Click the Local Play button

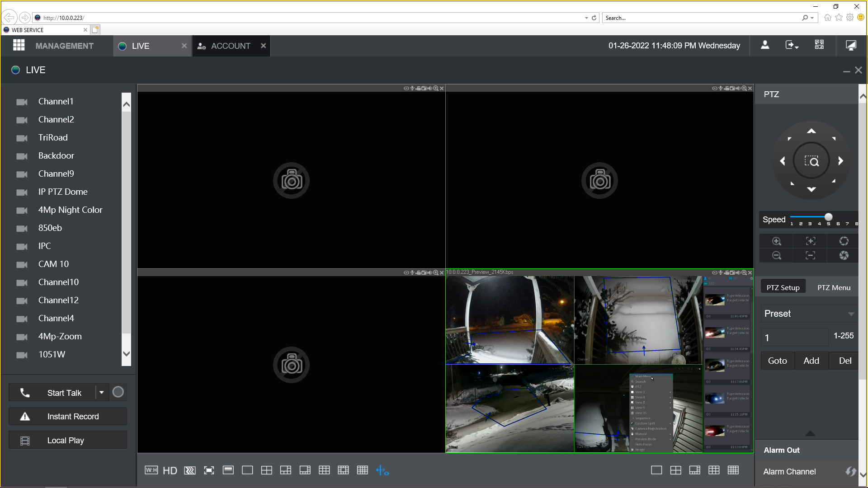[68, 440]
